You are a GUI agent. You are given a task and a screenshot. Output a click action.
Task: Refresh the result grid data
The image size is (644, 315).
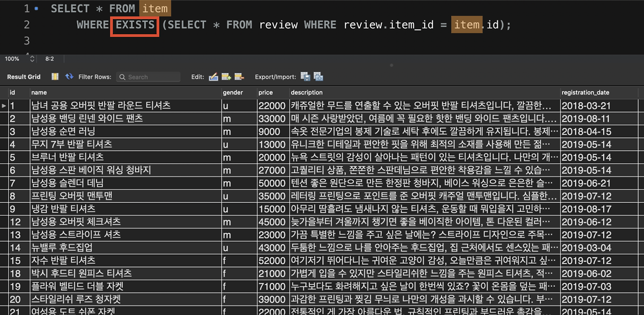coord(69,76)
